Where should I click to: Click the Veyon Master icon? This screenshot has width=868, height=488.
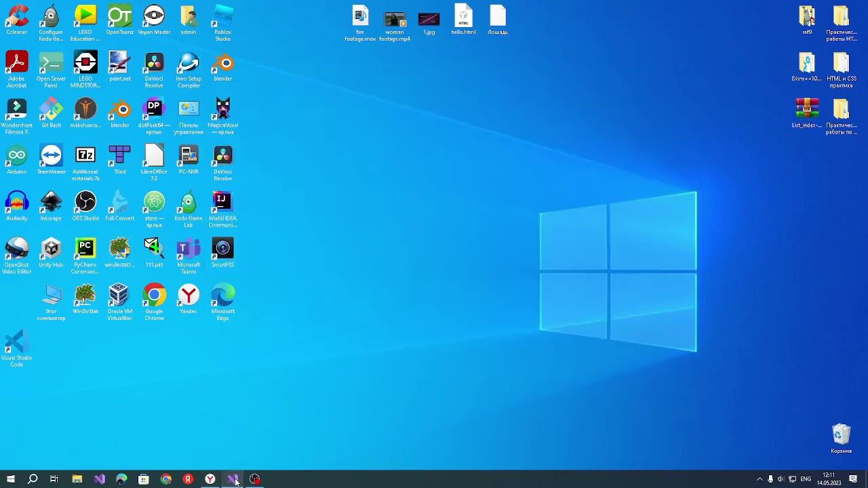click(154, 20)
